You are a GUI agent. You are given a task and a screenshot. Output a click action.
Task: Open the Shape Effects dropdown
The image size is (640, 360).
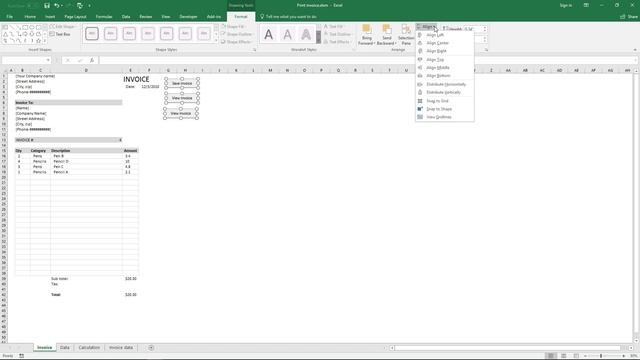[x=236, y=42]
